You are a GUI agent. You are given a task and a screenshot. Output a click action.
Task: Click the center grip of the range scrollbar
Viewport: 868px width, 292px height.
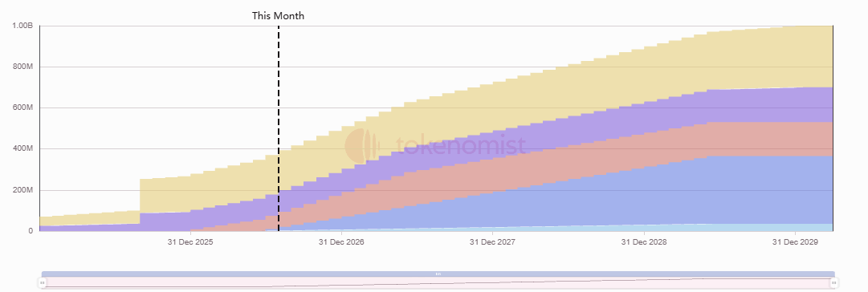click(438, 274)
